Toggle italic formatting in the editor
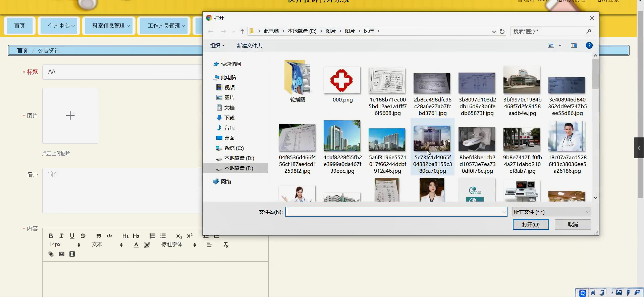 61,236
